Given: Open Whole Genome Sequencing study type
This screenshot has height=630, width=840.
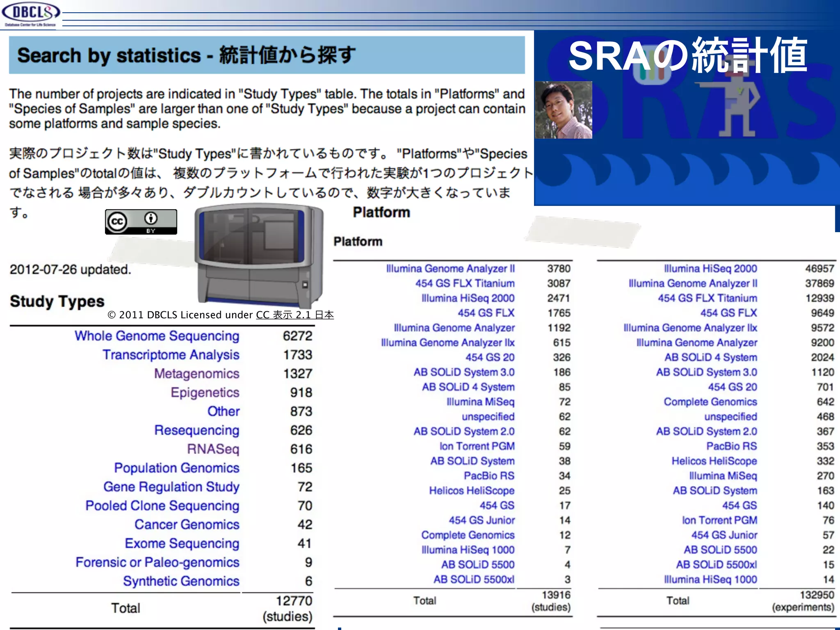Looking at the screenshot, I should click(x=157, y=336).
